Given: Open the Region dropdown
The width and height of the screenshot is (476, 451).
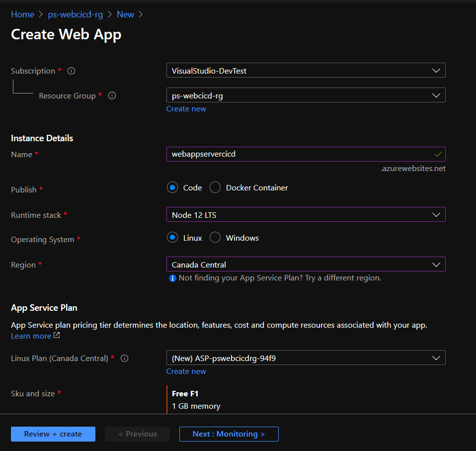Looking at the screenshot, I should pos(436,264).
